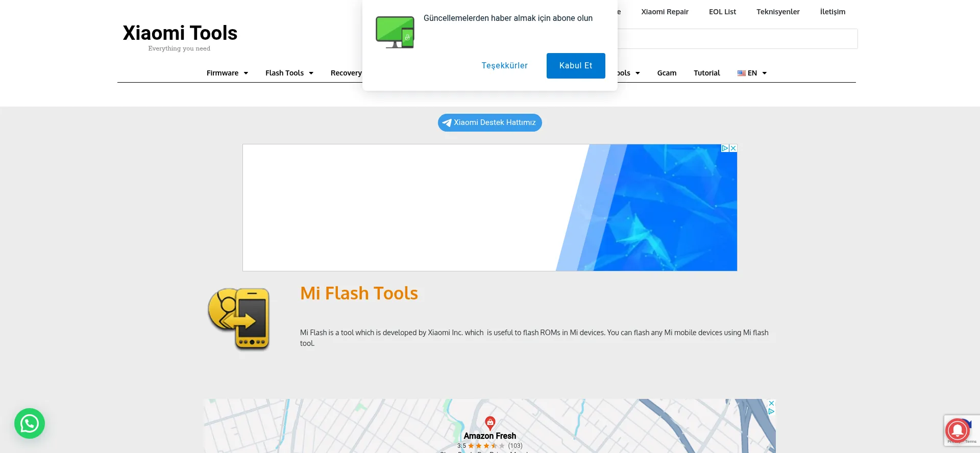Decline notifications with Teşekkürler
Image resolution: width=980 pixels, height=453 pixels.
pyautogui.click(x=504, y=66)
